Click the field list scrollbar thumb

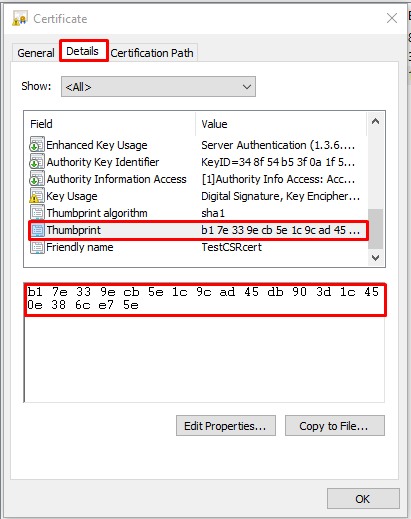pyautogui.click(x=375, y=229)
